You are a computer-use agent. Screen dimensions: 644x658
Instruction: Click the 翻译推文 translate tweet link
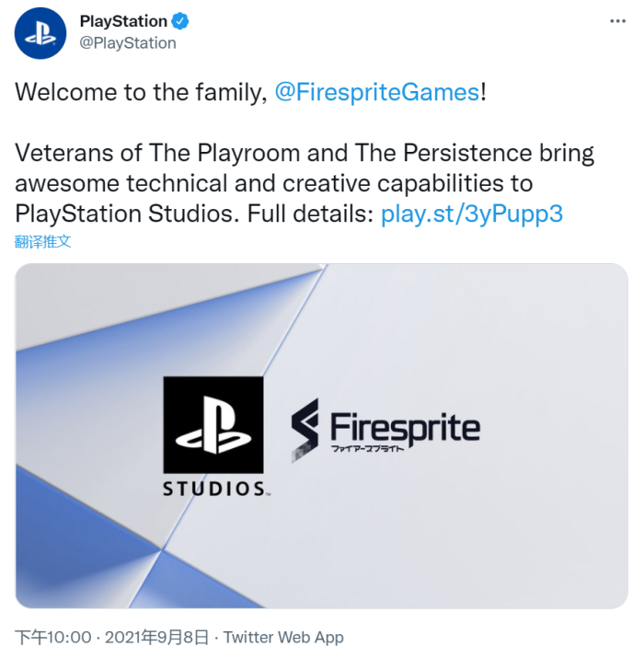pyautogui.click(x=43, y=241)
